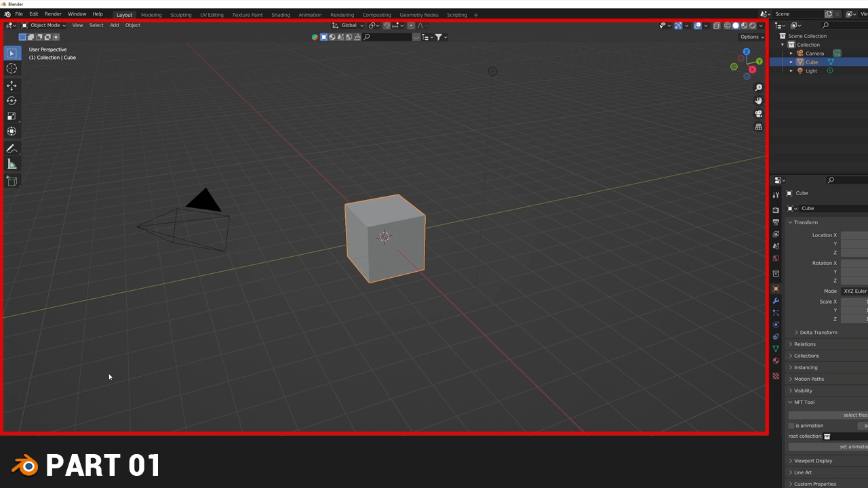Viewport: 868px width, 488px height.
Task: Switch to rendered shading mode
Action: pyautogui.click(x=752, y=26)
